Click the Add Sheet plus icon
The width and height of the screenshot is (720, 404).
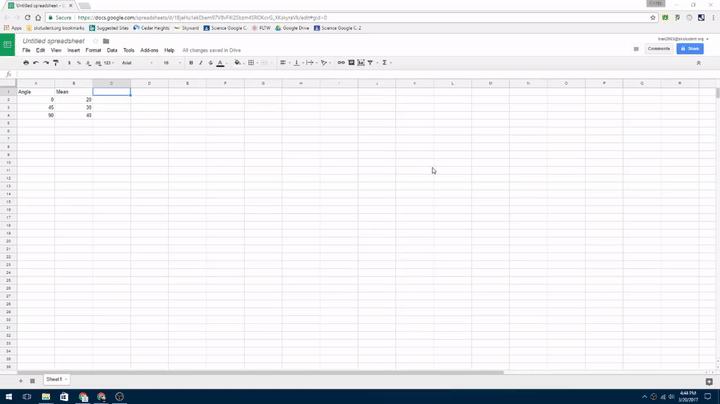pos(20,380)
